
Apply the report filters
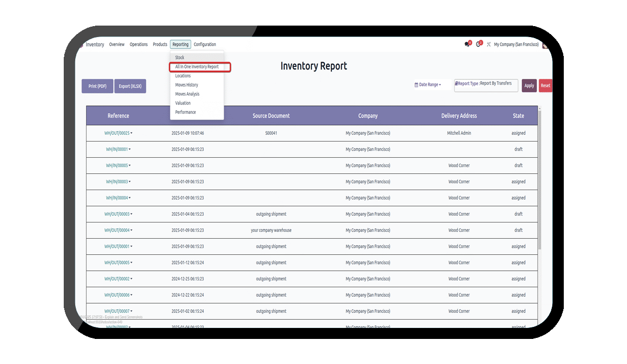(529, 86)
